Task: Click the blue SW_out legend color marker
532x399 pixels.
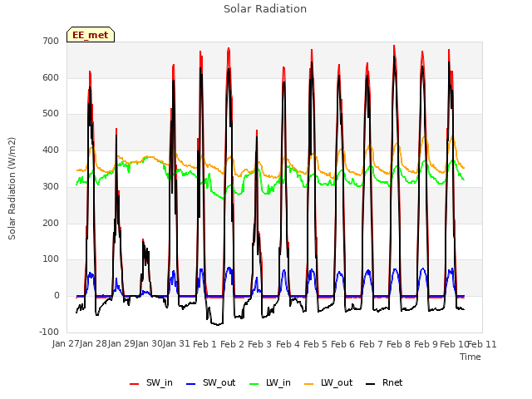Action: point(191,384)
